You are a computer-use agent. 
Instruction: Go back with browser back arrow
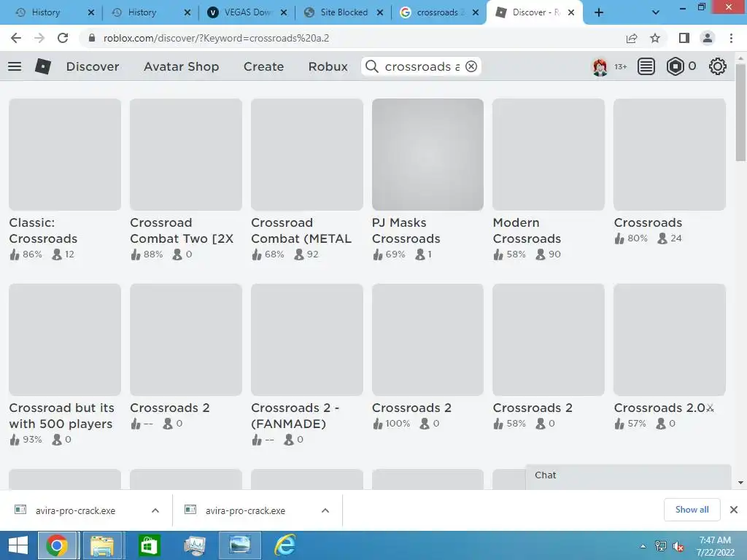16,38
